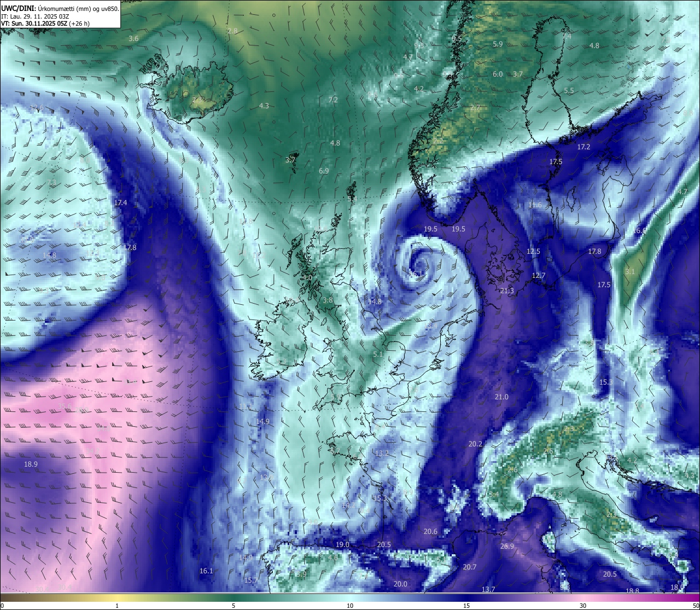Click the IT: Lau. 29. 11. 2025 03Z line
700x610 pixels.
(x=35, y=16)
